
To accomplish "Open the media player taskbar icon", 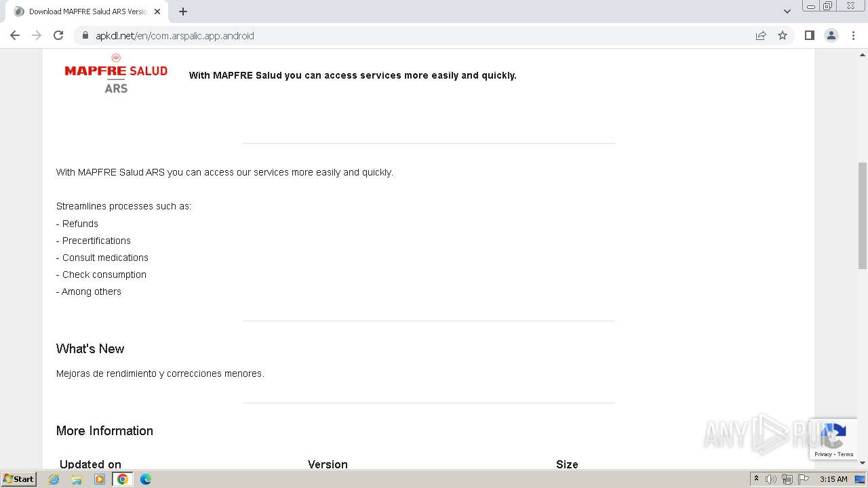I will 100,479.
